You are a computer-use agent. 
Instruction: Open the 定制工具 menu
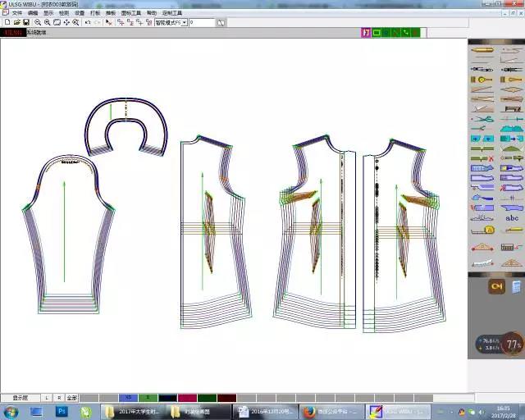coord(172,13)
